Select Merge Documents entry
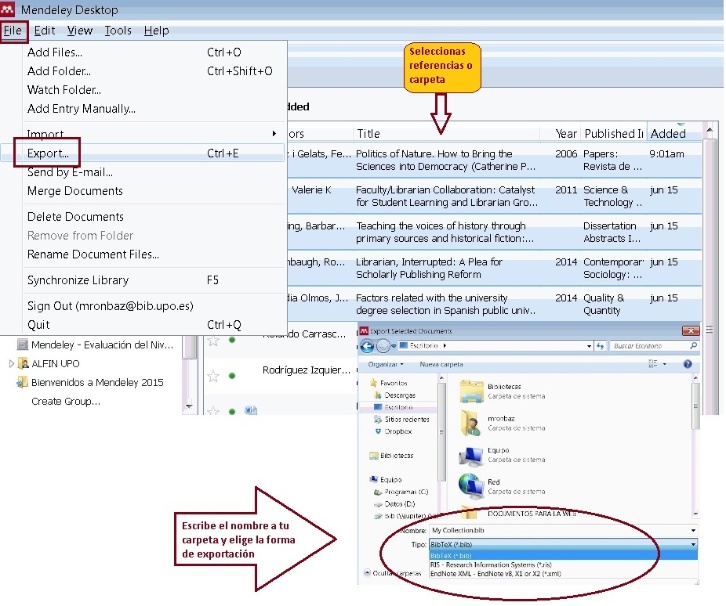The image size is (726, 606). point(143,191)
